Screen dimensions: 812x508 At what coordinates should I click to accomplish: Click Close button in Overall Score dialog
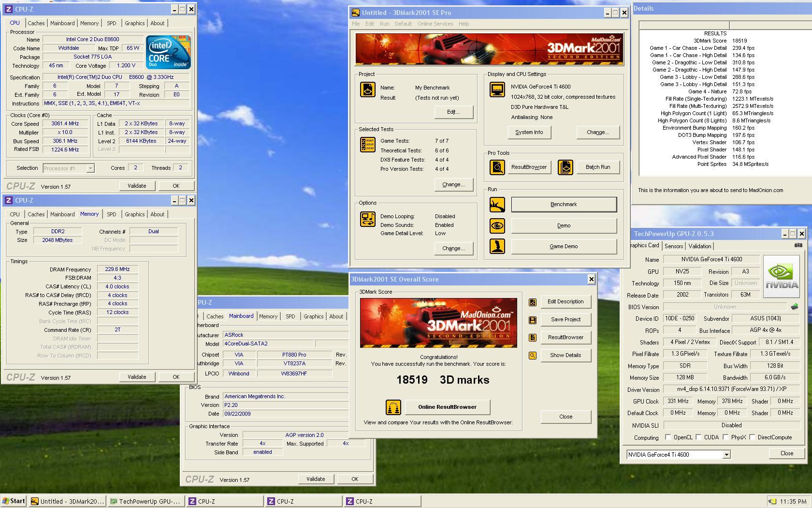(x=565, y=417)
